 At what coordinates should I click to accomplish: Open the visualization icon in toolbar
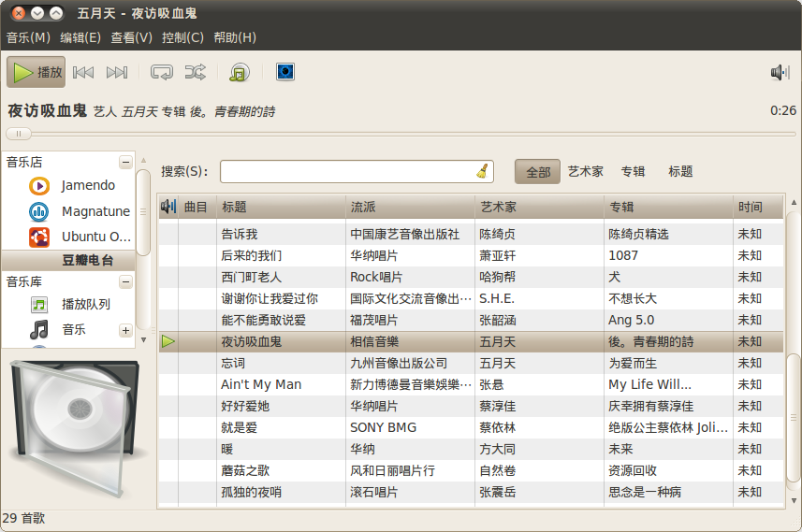[x=284, y=72]
